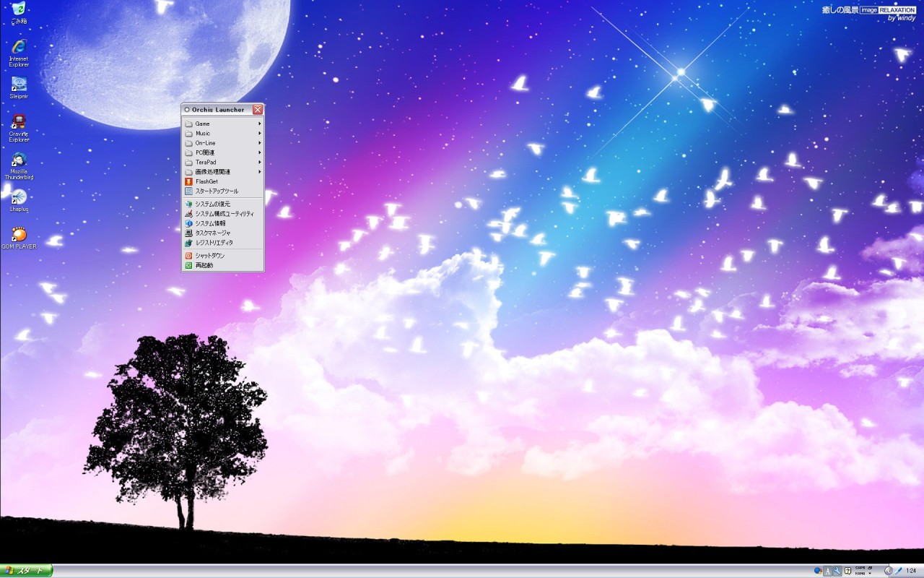Click the language bar restore button beside CAPS
The height and width of the screenshot is (578, 924).
(871, 568)
